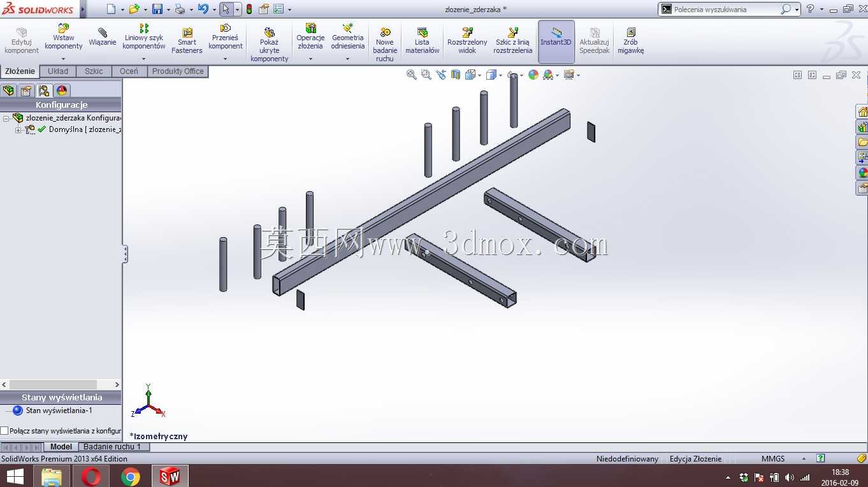868x487 pixels.
Task: Click the Open file folder icon
Action: point(134,9)
